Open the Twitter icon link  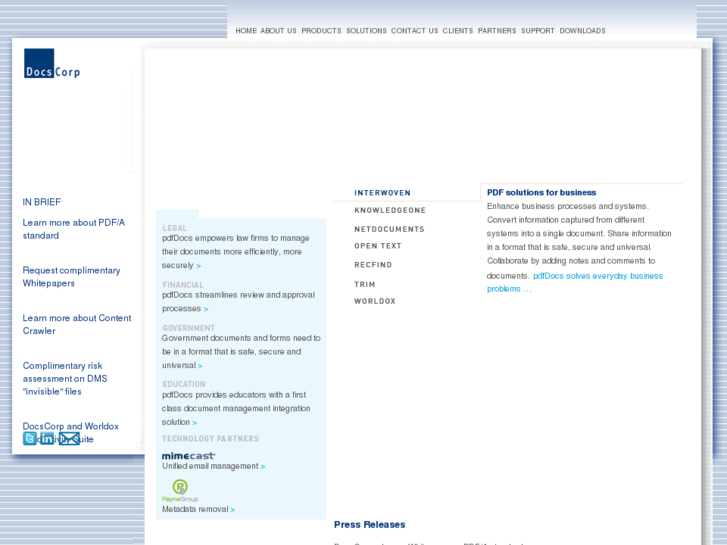pos(30,438)
